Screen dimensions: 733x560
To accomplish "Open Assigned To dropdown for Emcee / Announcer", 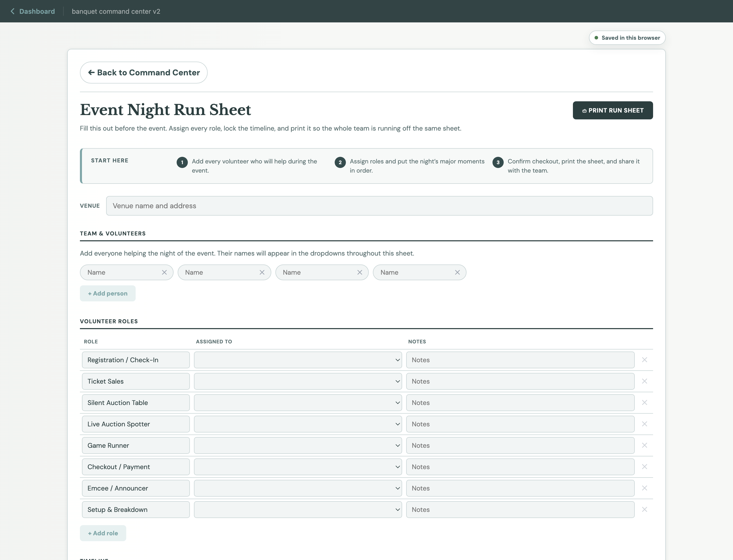I will tap(298, 488).
